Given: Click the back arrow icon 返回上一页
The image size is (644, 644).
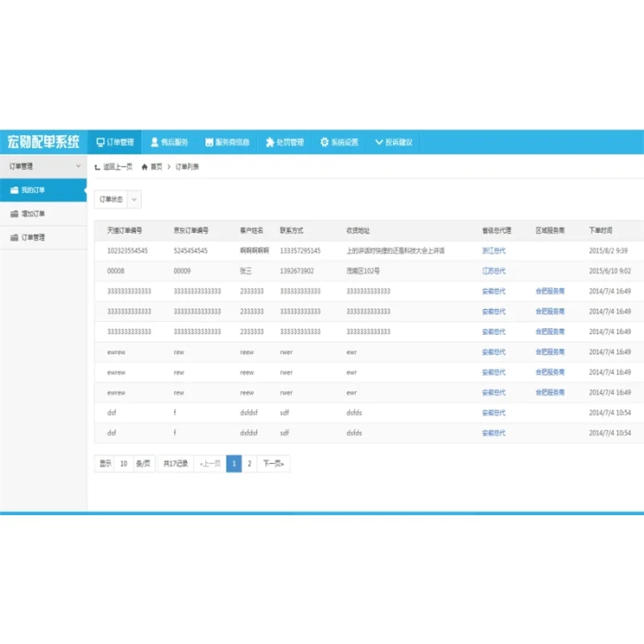Looking at the screenshot, I should pos(97,167).
